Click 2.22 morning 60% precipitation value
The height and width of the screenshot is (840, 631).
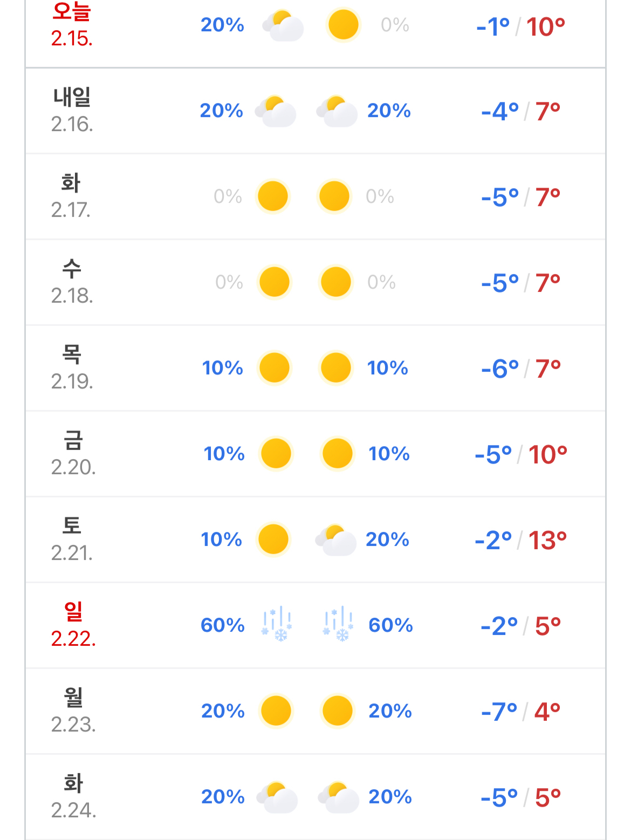click(223, 625)
